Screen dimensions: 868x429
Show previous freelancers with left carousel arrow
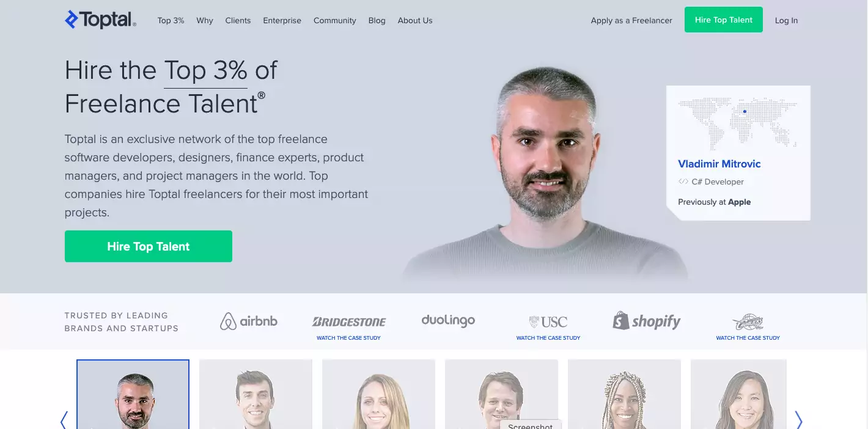64,420
